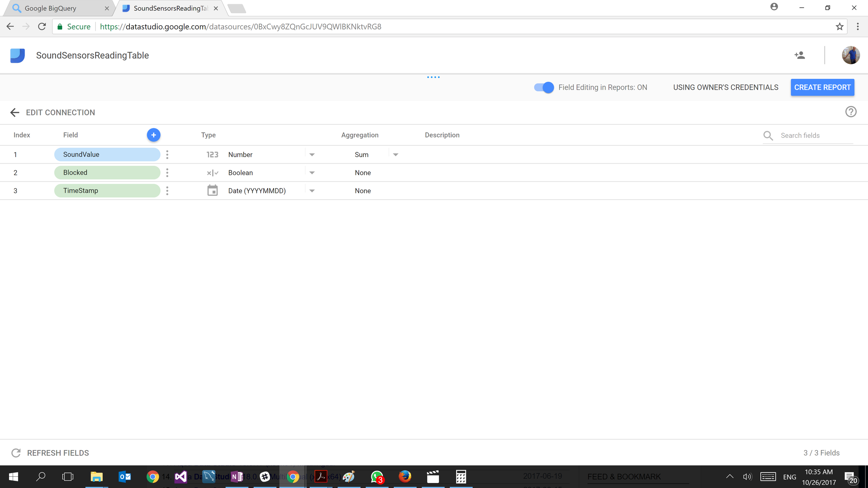This screenshot has width=868, height=488.
Task: Open Blocked field's three-dot options menu
Action: point(167,173)
